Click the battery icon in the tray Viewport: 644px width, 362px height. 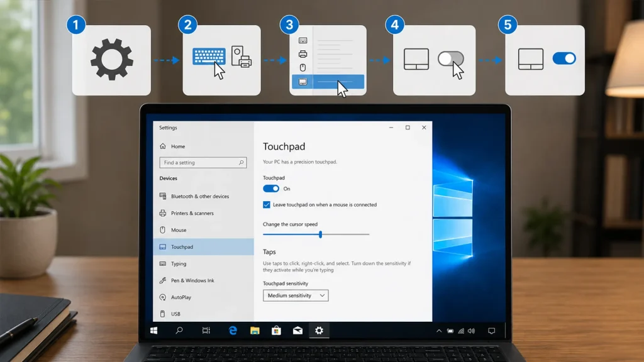450,331
